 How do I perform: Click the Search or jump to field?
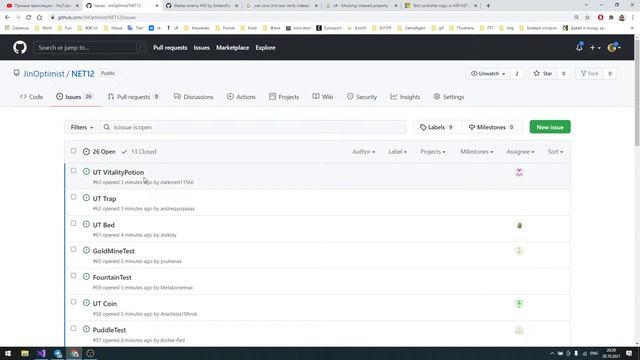[x=90, y=48]
